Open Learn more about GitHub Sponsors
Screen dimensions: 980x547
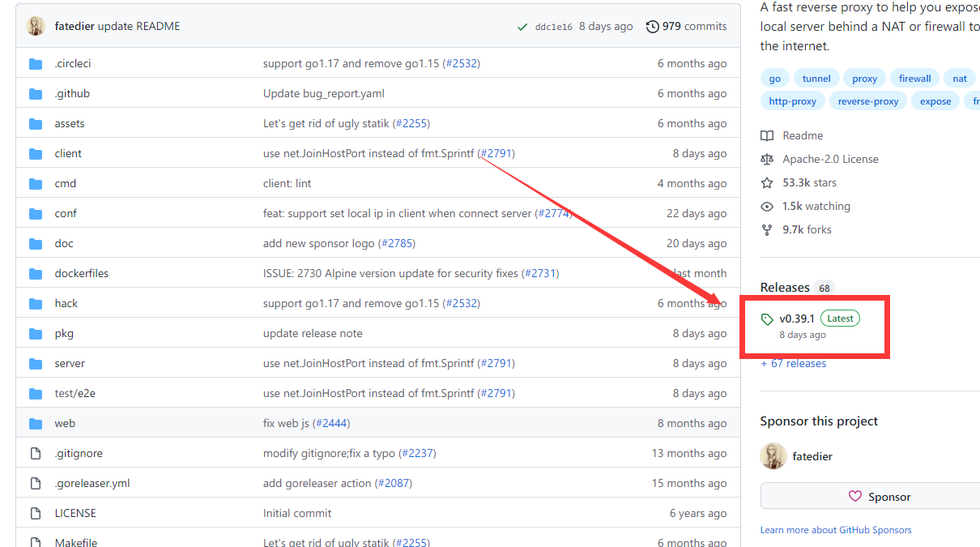pos(835,530)
